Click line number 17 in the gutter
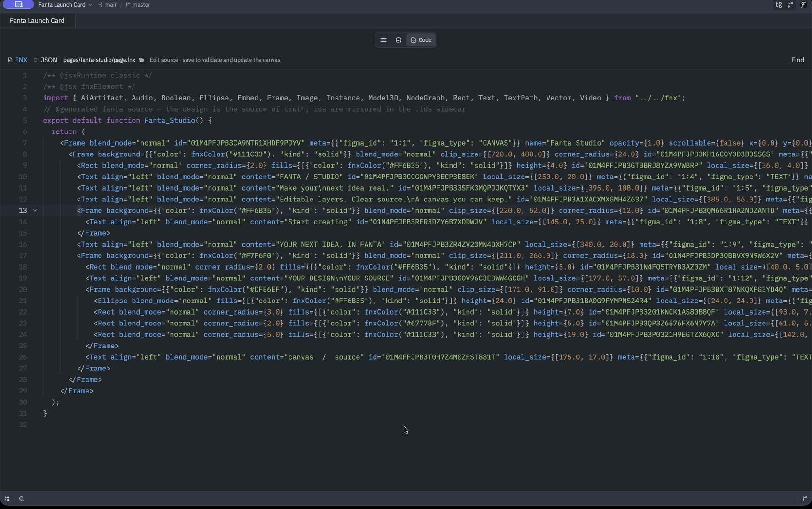 pos(23,256)
